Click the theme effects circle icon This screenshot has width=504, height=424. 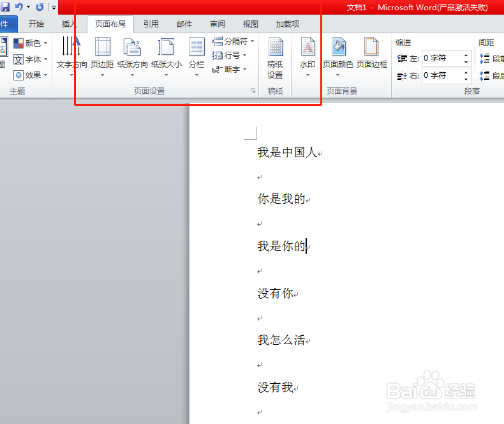coord(19,75)
